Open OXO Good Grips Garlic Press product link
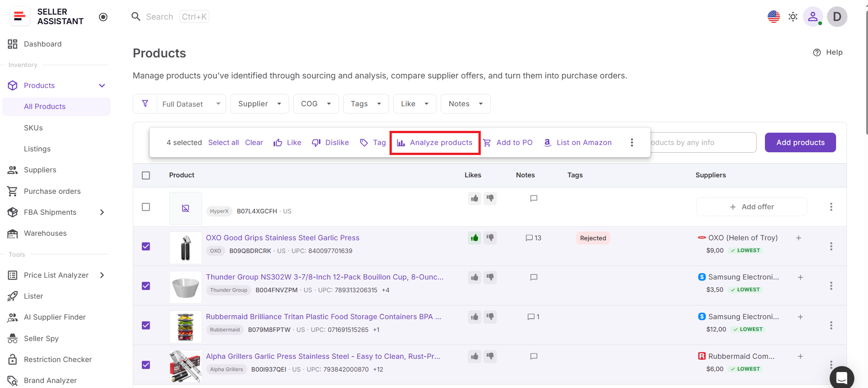Screen dimensions: 868x388 coord(282,238)
